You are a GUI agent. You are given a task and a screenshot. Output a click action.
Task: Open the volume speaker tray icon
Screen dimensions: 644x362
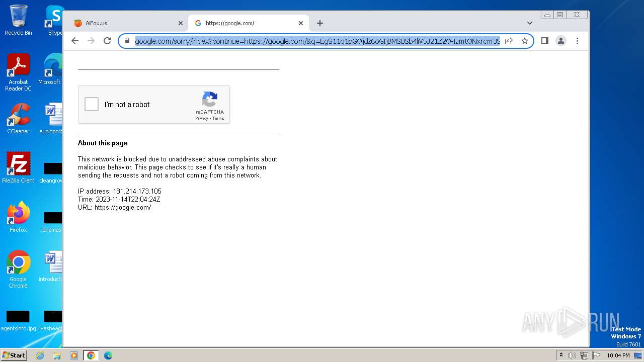[572, 355]
